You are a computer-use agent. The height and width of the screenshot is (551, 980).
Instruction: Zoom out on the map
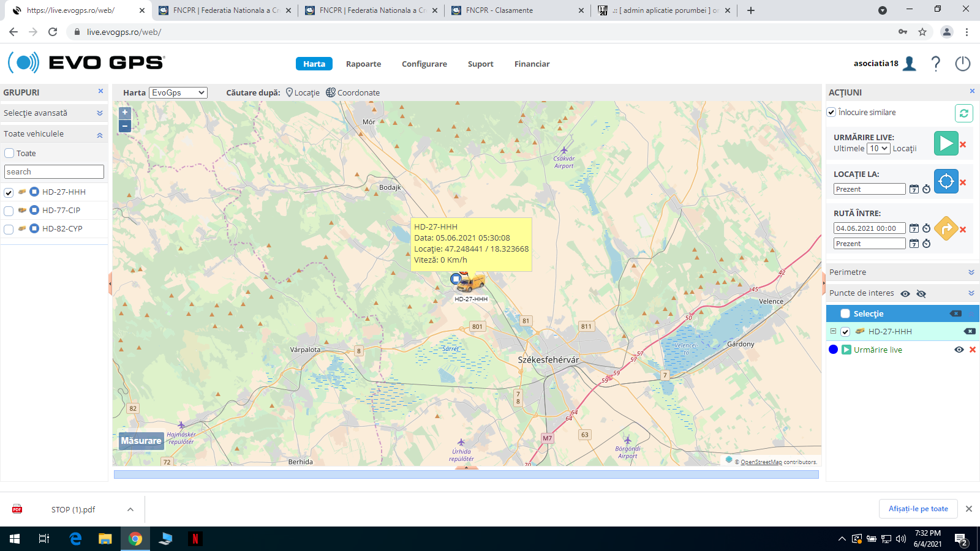(x=125, y=126)
